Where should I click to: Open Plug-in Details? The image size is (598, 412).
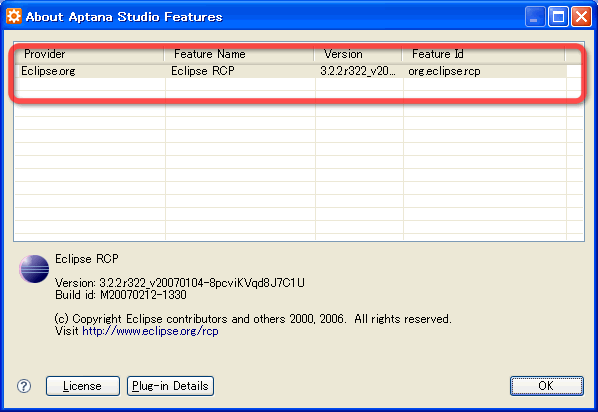pos(170,386)
